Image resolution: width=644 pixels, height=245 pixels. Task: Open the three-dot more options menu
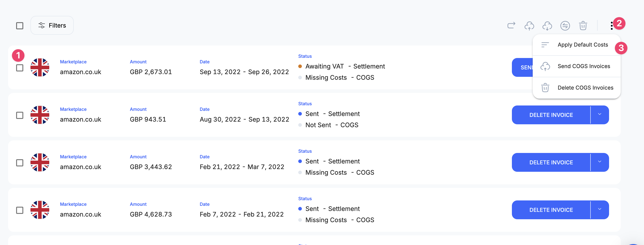pyautogui.click(x=612, y=26)
